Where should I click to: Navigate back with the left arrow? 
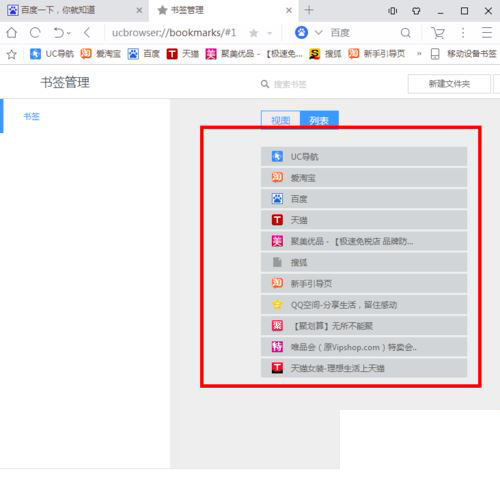[x=87, y=33]
